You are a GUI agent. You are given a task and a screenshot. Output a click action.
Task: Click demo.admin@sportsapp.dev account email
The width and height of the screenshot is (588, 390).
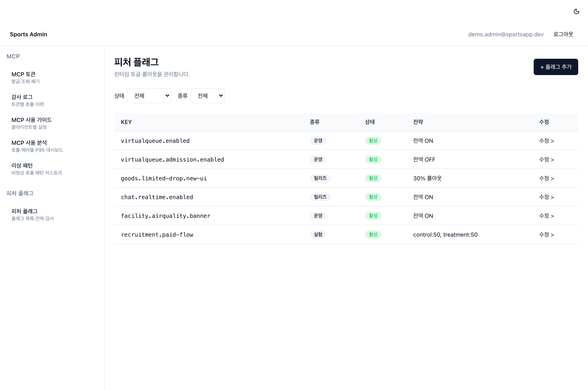(x=506, y=34)
